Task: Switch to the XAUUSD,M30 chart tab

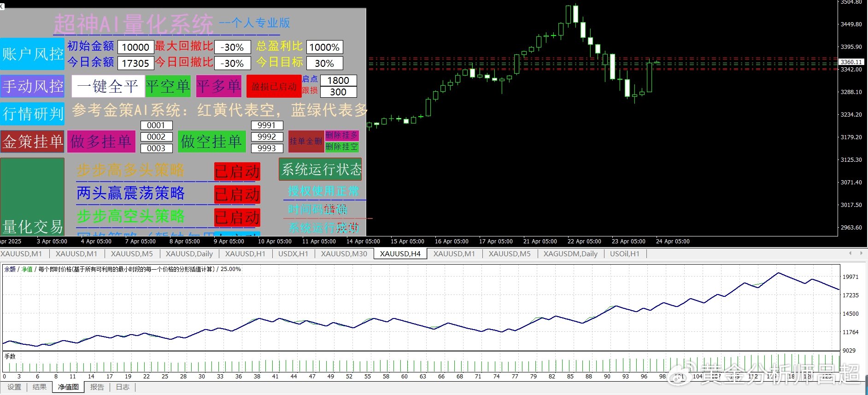Action: (x=344, y=254)
